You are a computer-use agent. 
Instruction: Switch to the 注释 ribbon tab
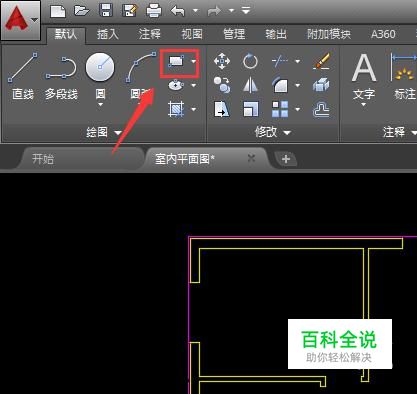pos(150,34)
